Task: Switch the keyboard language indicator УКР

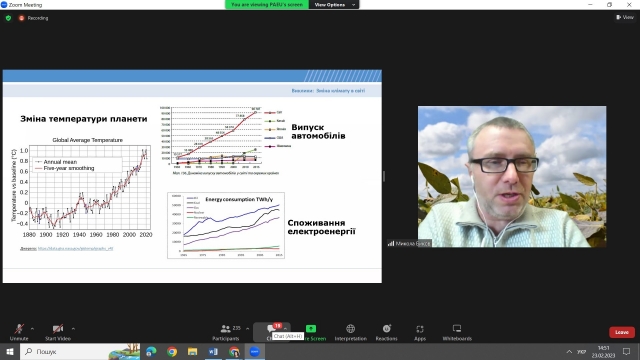Action: coord(582,351)
